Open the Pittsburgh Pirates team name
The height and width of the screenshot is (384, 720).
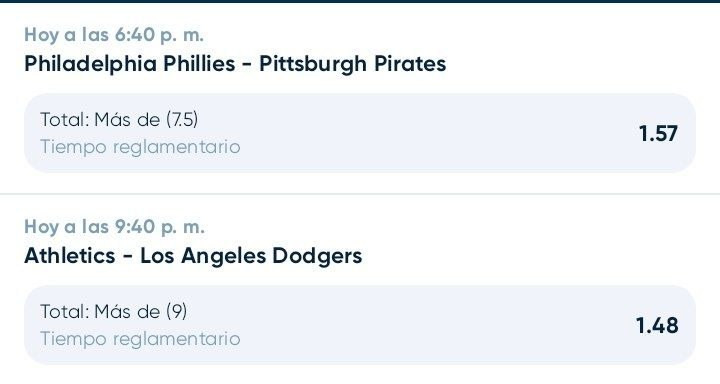pos(353,63)
